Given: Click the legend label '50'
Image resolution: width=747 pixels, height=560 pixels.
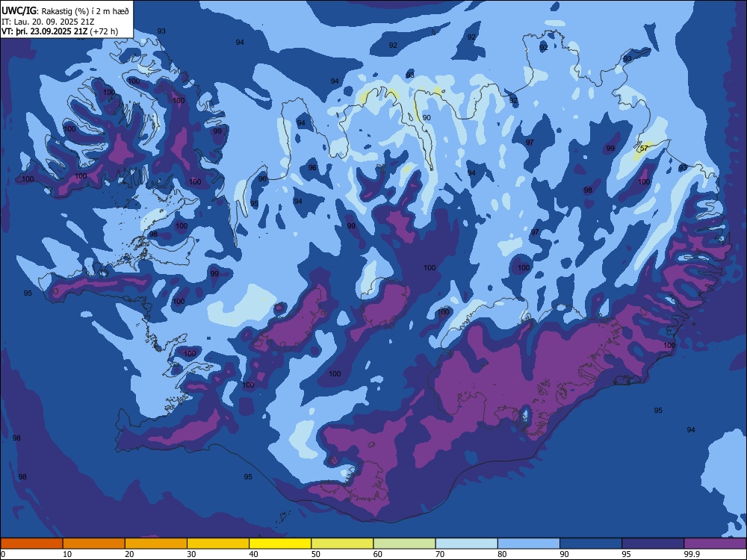Looking at the screenshot, I should pos(315,554).
